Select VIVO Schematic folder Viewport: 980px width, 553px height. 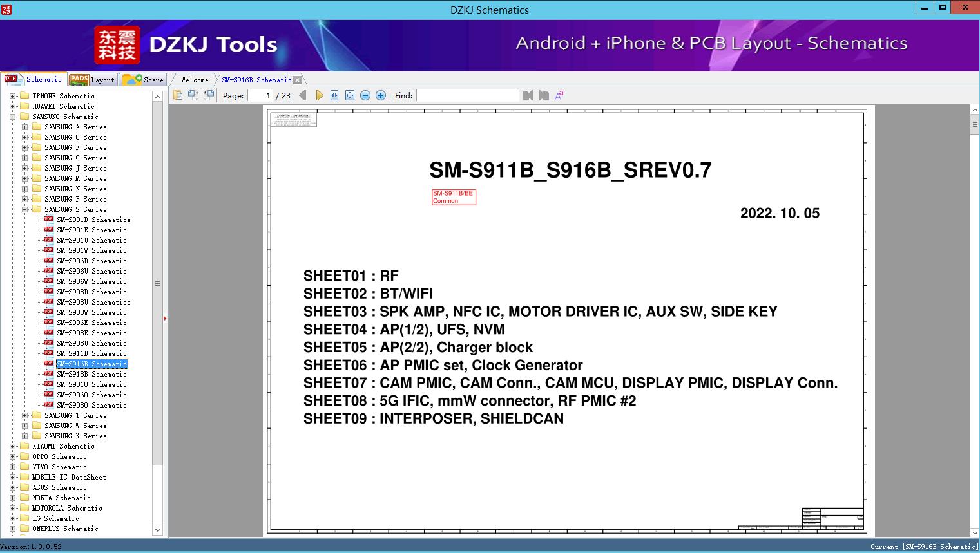(x=59, y=467)
